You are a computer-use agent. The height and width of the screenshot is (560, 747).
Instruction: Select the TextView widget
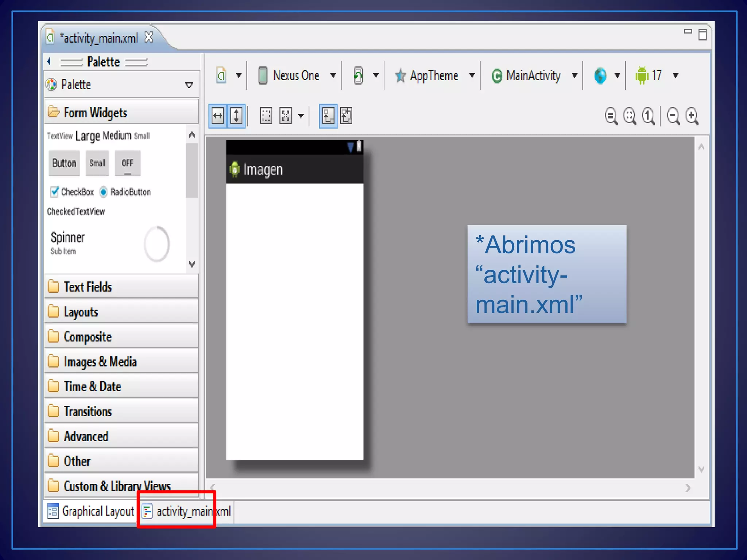(59, 136)
